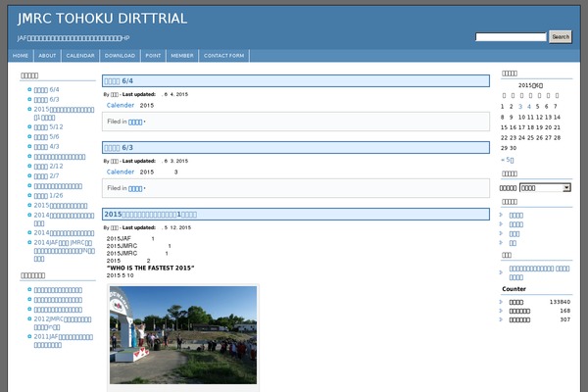This screenshot has width=588, height=392.
Task: Open the post titled with 6/3
Action: 119,148
